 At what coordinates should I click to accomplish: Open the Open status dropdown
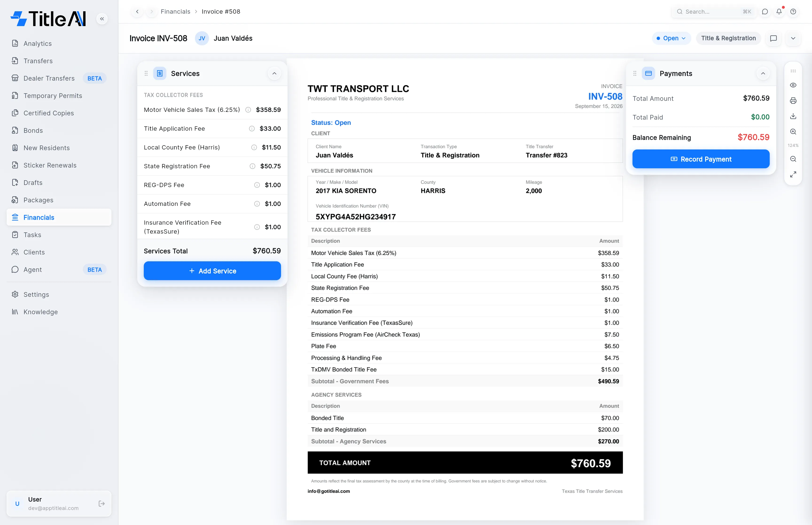(x=671, y=38)
